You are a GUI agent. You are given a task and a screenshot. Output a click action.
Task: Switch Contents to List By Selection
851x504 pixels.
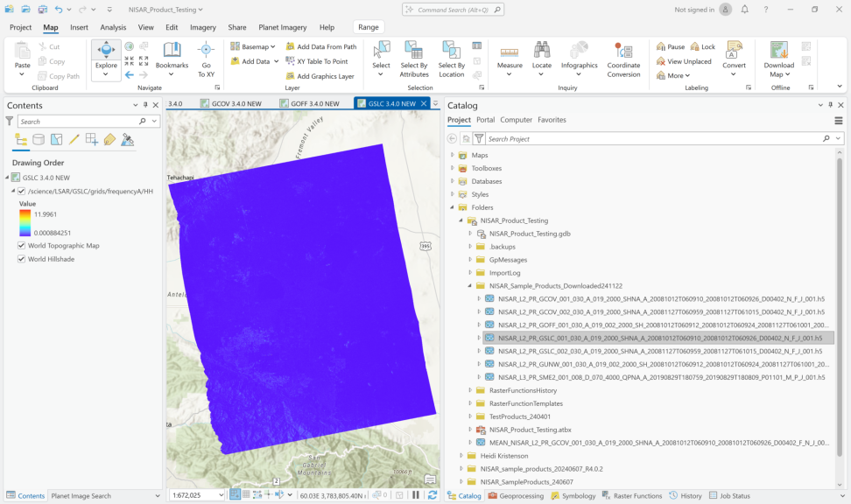[56, 140]
